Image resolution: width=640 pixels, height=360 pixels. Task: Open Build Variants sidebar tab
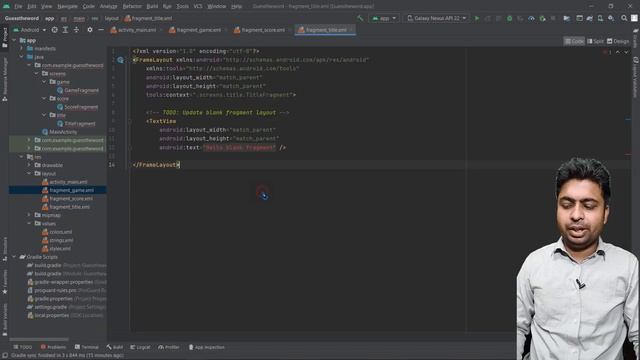point(4,319)
